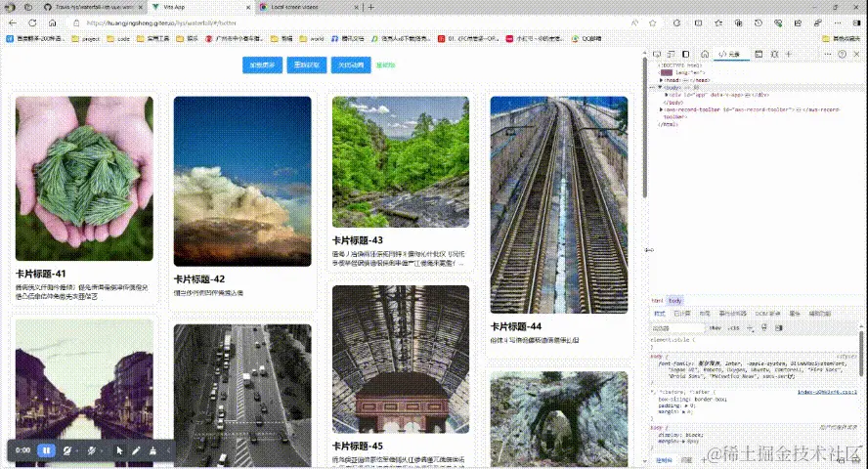Open the 已计算 computed styles tab
This screenshot has height=469, width=868.
pyautogui.click(x=682, y=314)
